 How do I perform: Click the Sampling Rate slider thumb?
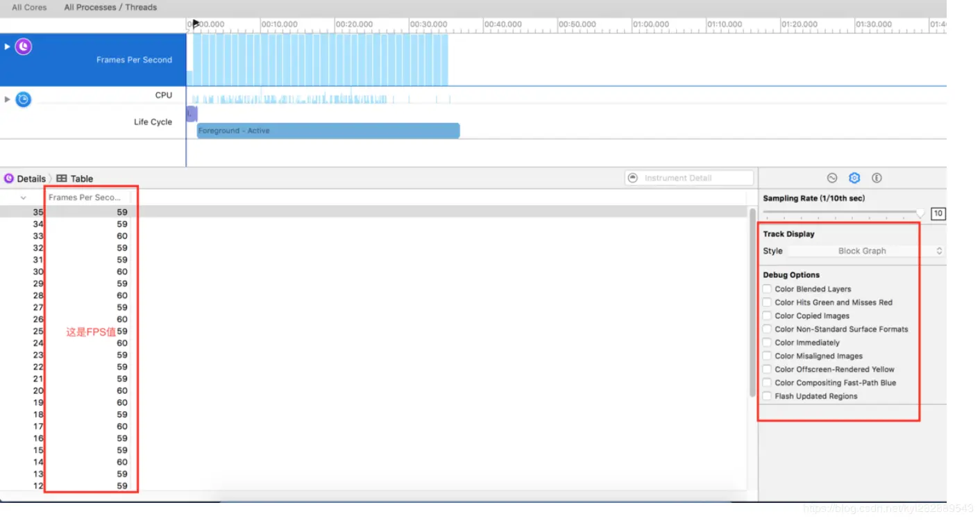tap(920, 213)
